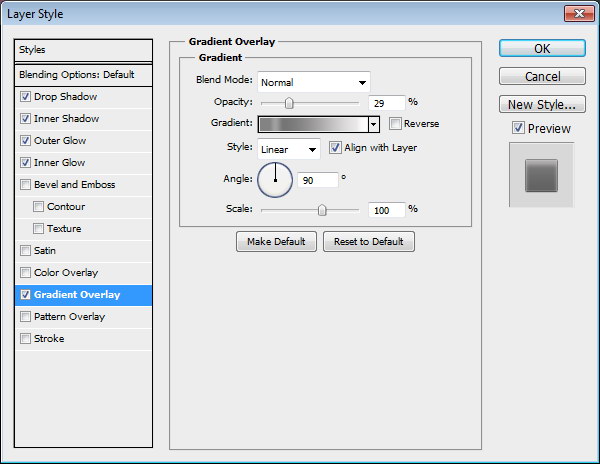Click the layer style preview thumbnail

pos(540,175)
